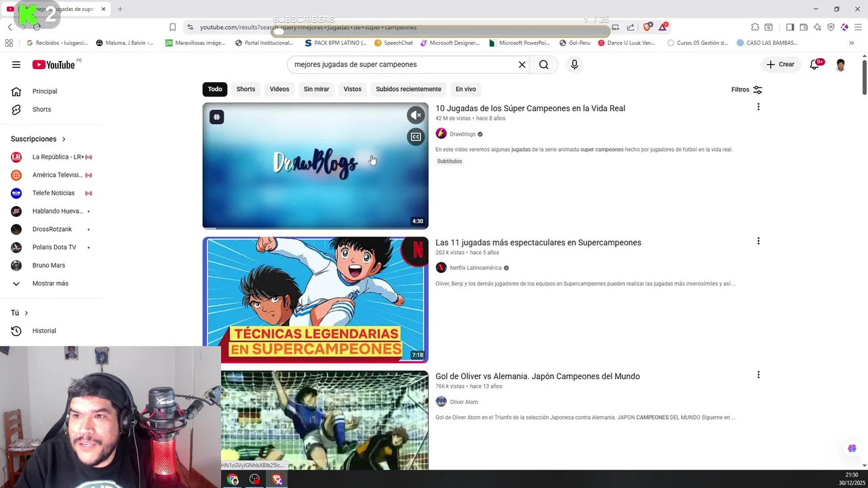Select the Vistos filter chip
Viewport: 868px width, 488px height.
click(353, 89)
